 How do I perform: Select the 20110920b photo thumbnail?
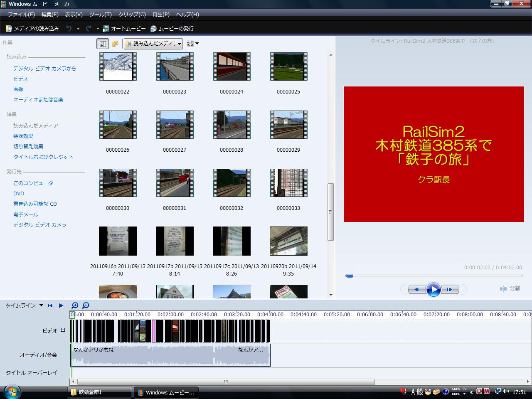coord(288,241)
